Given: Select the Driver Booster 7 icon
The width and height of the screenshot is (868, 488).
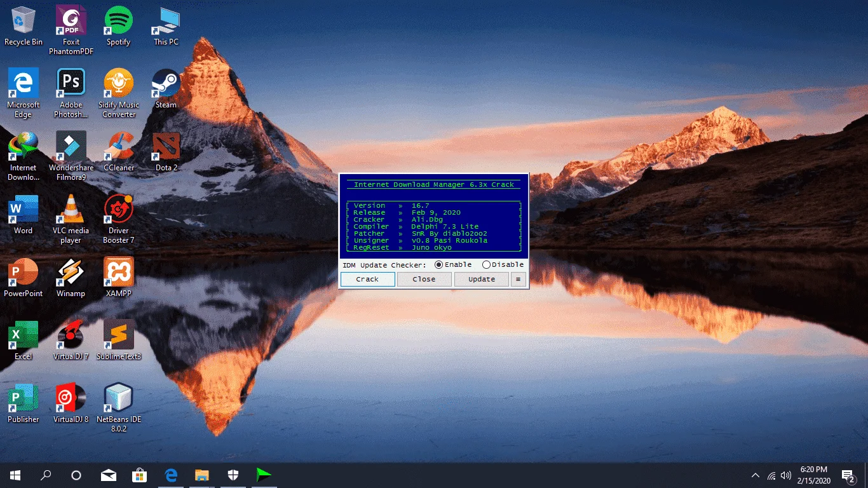Looking at the screenshot, I should (118, 219).
